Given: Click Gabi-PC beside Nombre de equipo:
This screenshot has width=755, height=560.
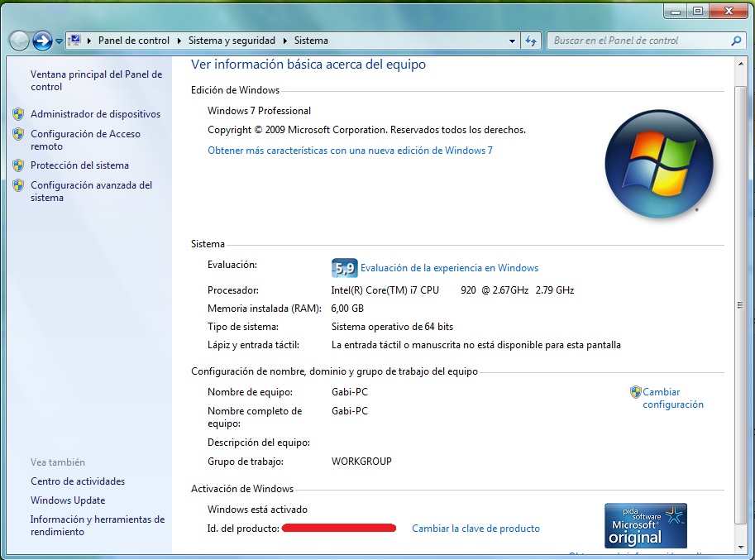Looking at the screenshot, I should coord(350,392).
